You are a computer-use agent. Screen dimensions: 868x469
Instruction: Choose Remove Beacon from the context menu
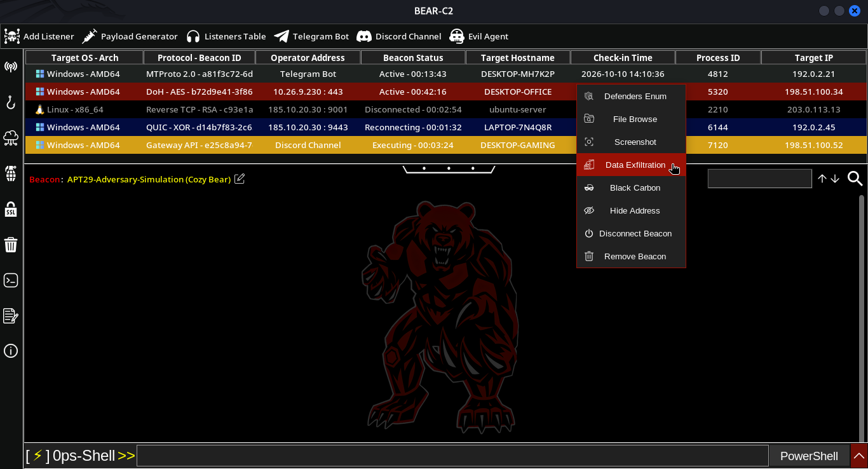click(631, 257)
